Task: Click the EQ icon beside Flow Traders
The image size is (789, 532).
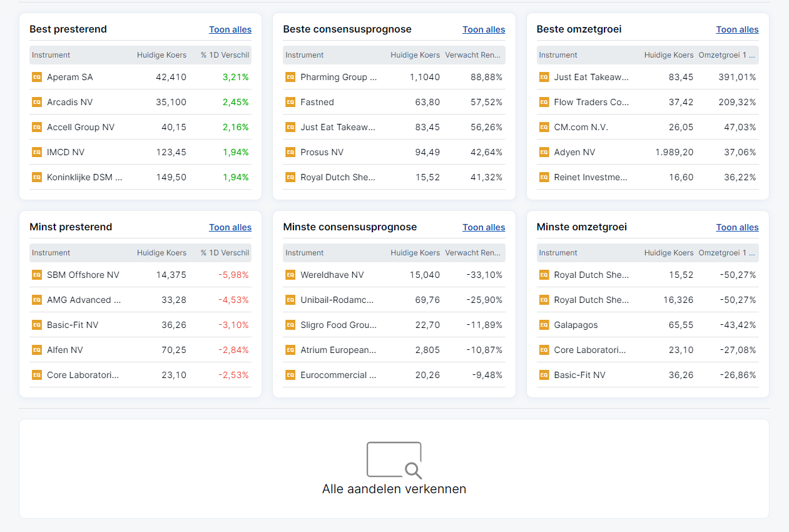Action: click(x=544, y=102)
